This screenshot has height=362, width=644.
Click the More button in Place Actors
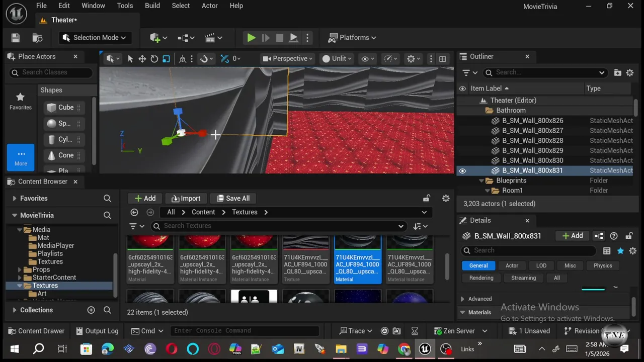pos(21,158)
